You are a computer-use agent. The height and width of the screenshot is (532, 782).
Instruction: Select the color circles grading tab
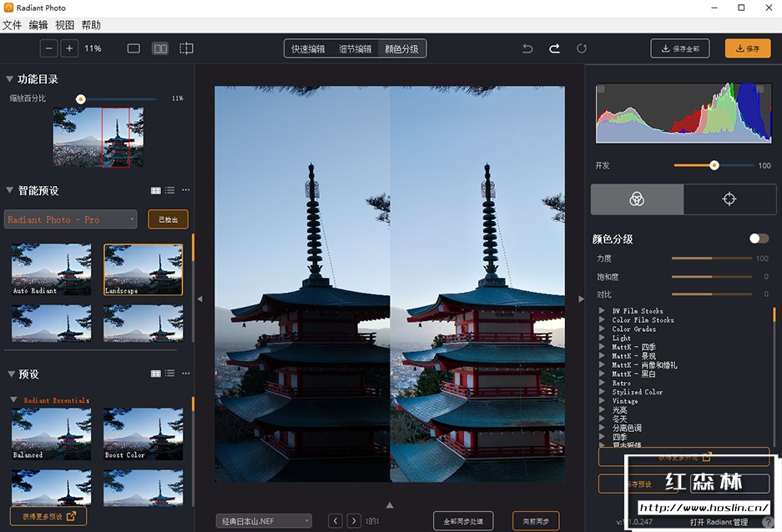(637, 199)
